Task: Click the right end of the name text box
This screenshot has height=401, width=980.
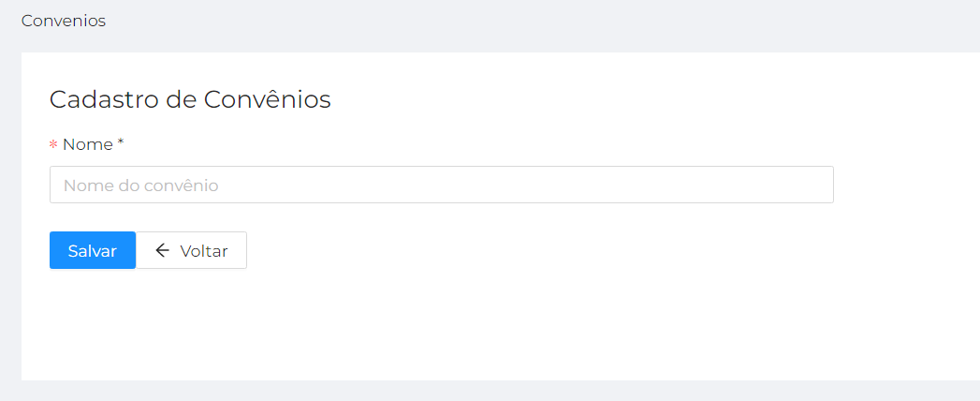Action: pos(814,185)
